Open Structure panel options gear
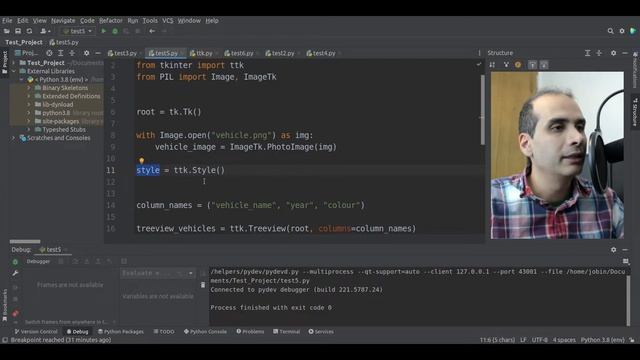Screen dimensions: 640x360 click(613, 53)
